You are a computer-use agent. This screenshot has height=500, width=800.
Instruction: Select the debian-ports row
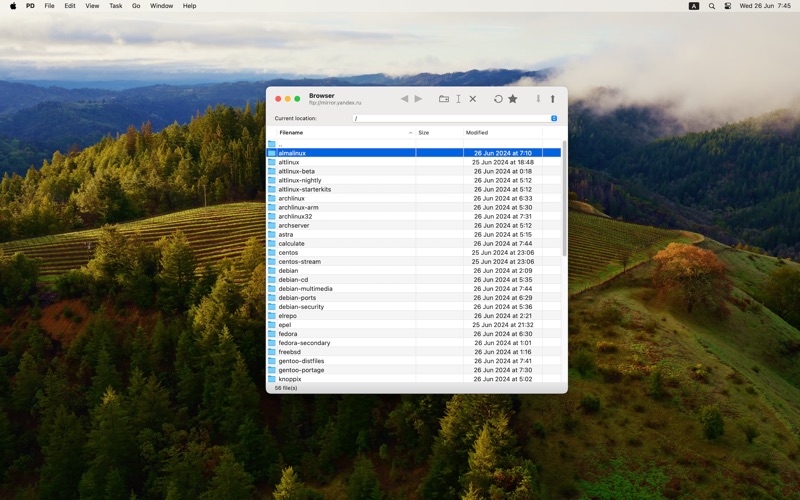click(x=414, y=298)
